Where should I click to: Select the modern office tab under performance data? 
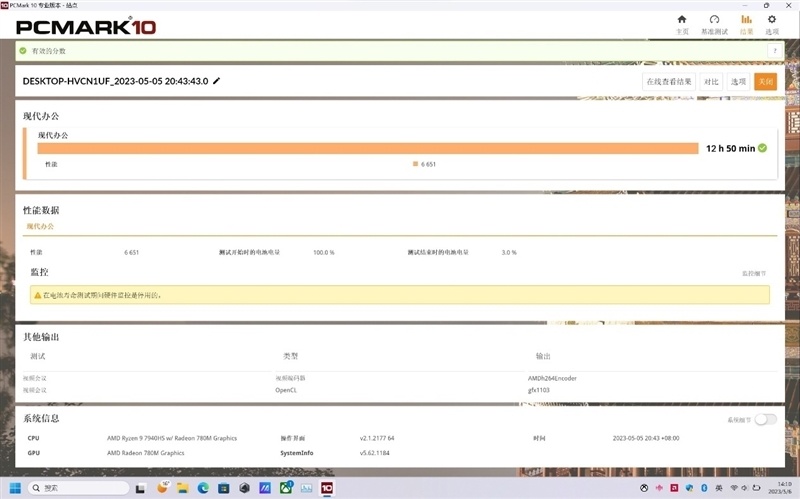(40, 226)
